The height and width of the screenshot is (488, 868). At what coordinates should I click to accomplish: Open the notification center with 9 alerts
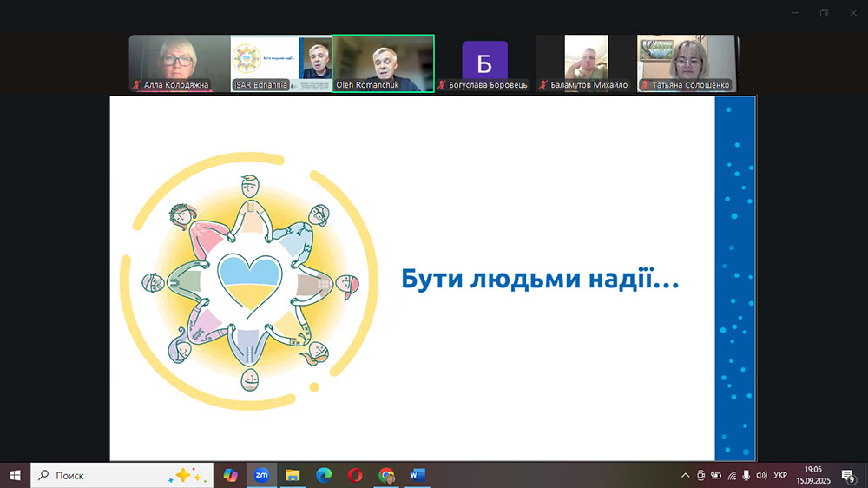[x=848, y=475]
